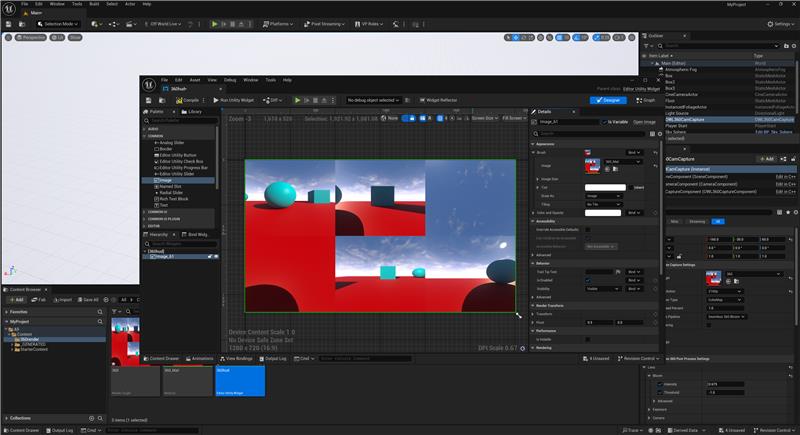The width and height of the screenshot is (800, 435).
Task: Click Perspective viewport button
Action: 31,37
